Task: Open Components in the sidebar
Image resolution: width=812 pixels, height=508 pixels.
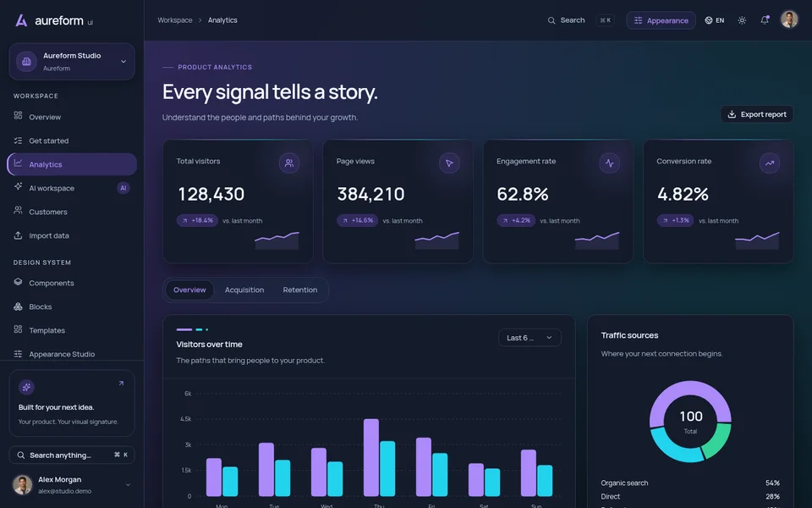Action: [x=72, y=283]
